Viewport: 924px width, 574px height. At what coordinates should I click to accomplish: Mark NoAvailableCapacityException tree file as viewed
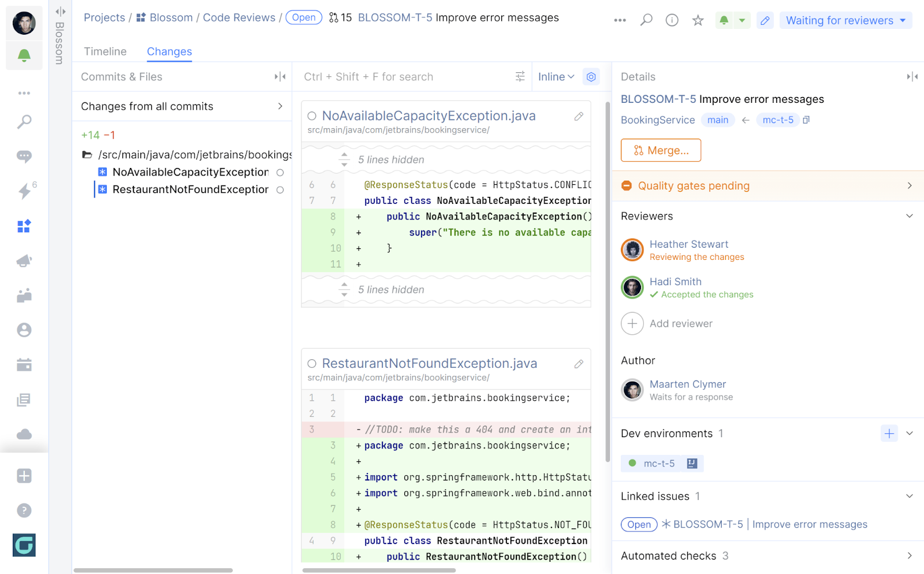(280, 173)
